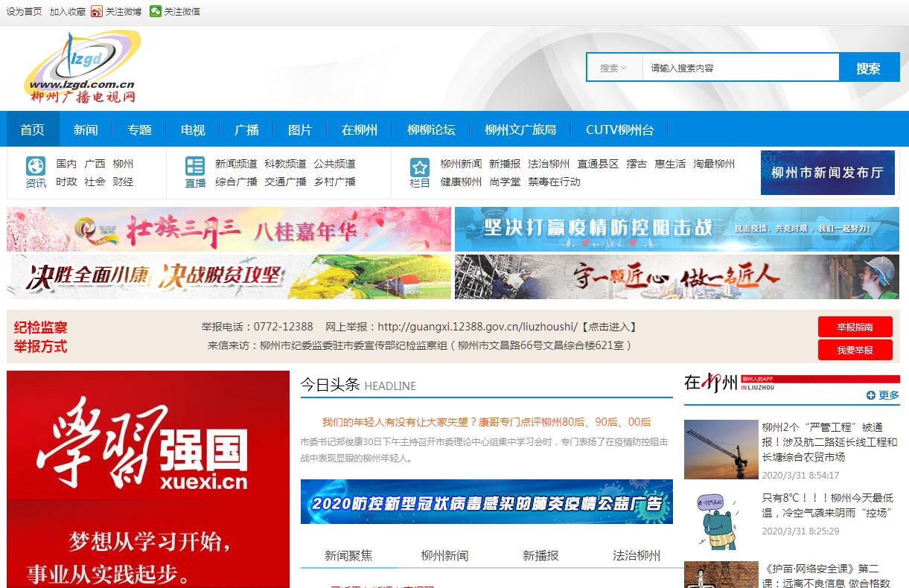The width and height of the screenshot is (909, 588).
Task: Go to 柳柳论坛 in navigation bar
Action: coord(431,130)
